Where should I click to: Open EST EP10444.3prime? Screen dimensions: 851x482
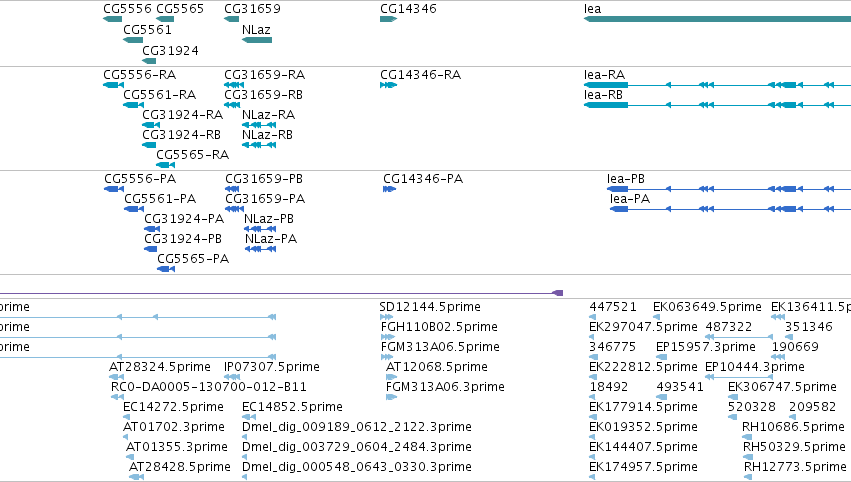754,367
